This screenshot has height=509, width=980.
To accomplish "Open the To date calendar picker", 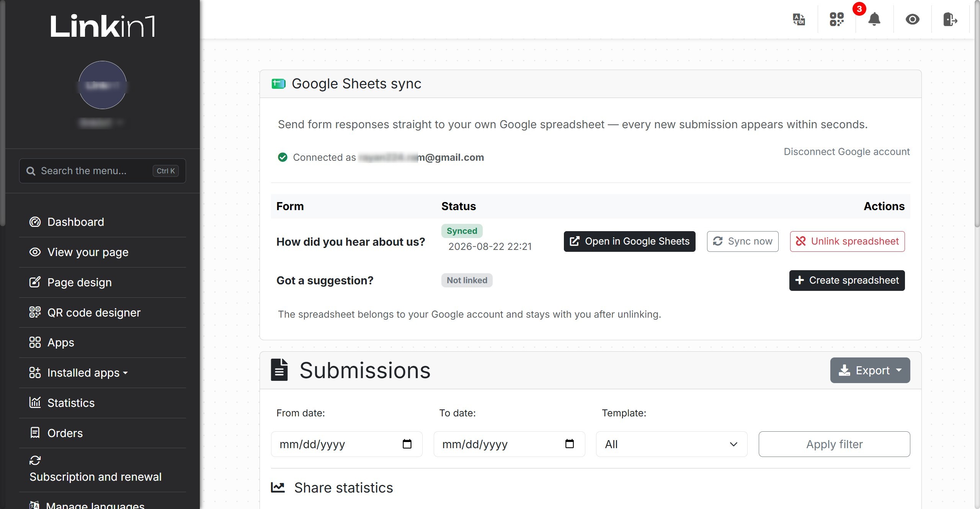I will (x=570, y=444).
